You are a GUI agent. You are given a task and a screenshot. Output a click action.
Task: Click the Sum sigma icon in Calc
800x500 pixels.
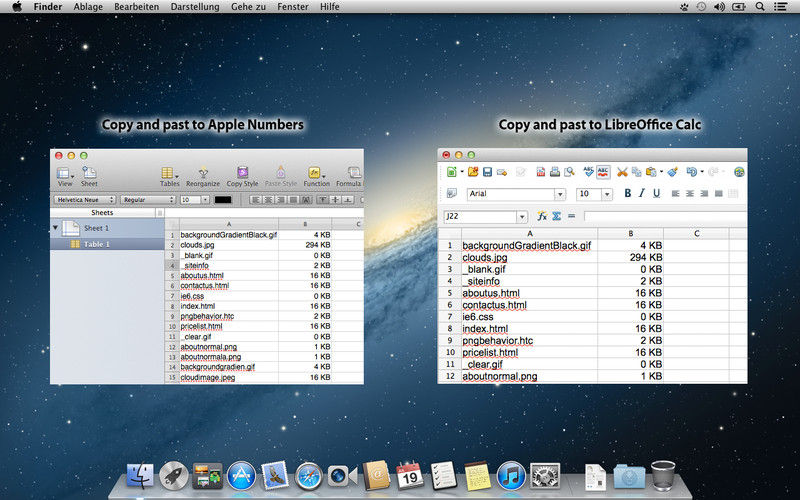coord(557,216)
